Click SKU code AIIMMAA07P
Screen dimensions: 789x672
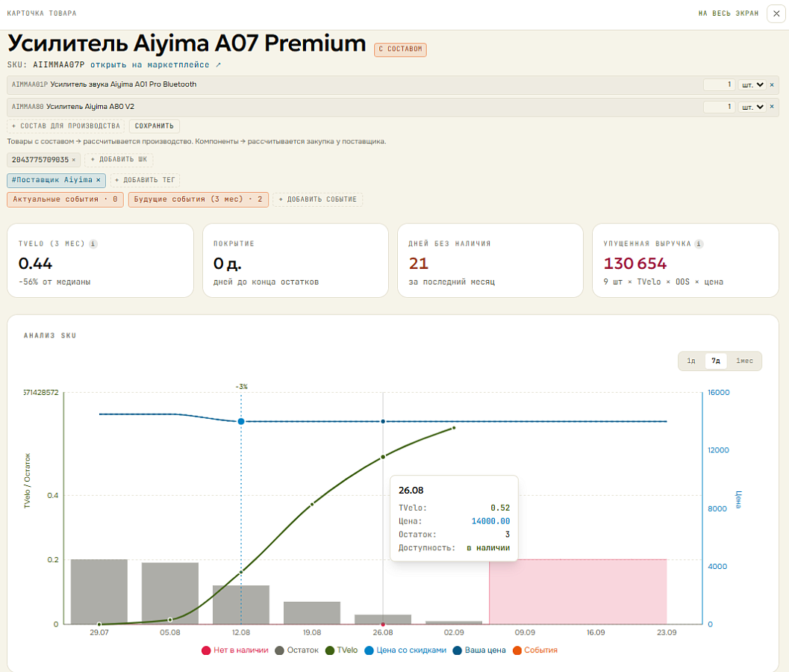pos(59,64)
